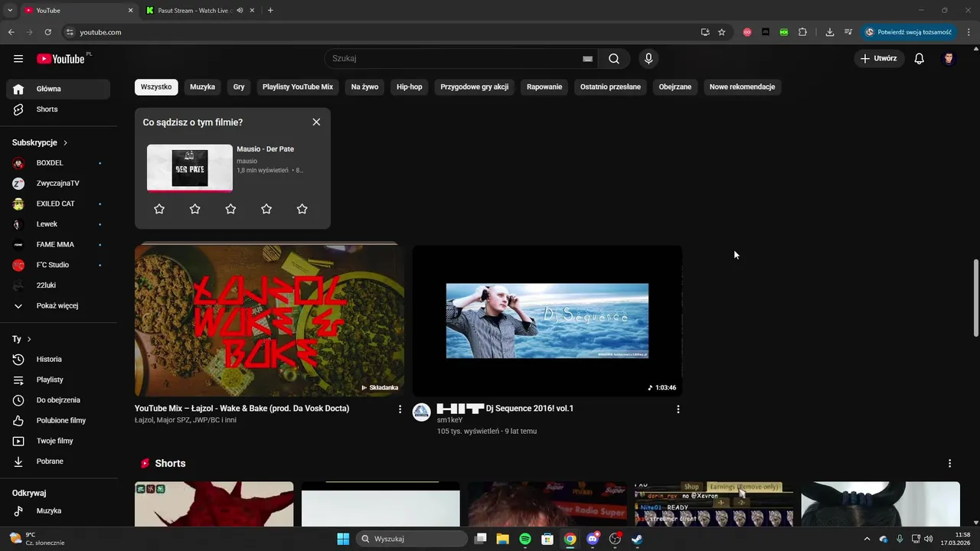Open the account avatar menu
The image size is (980, 551).
tap(949, 59)
